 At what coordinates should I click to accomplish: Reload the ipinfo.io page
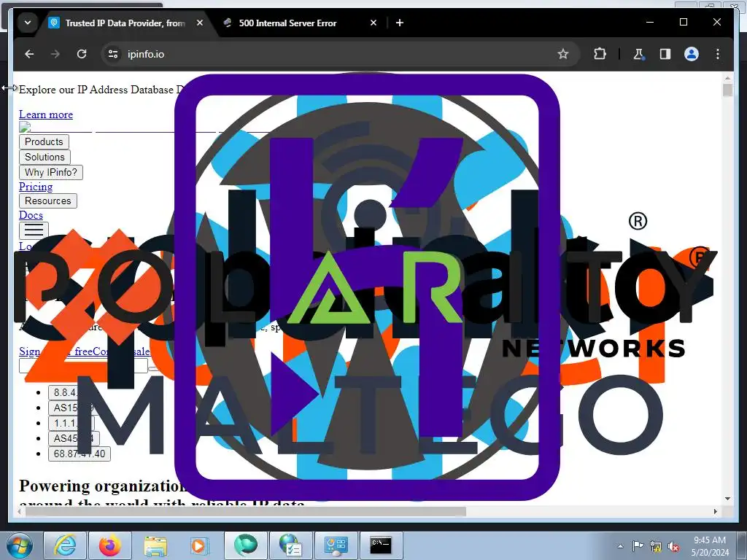(82, 54)
